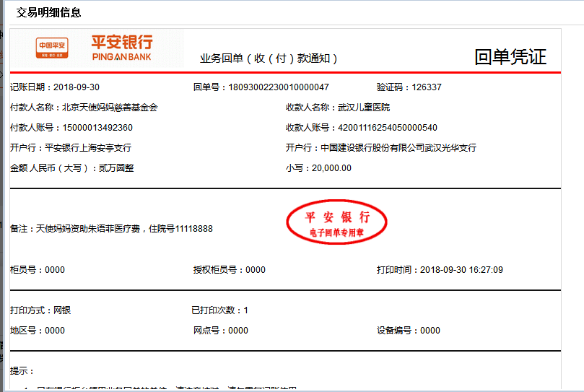Select 打印时间 2018-09-30 16:27:09
Screen dimensions: 584x392
440,270
